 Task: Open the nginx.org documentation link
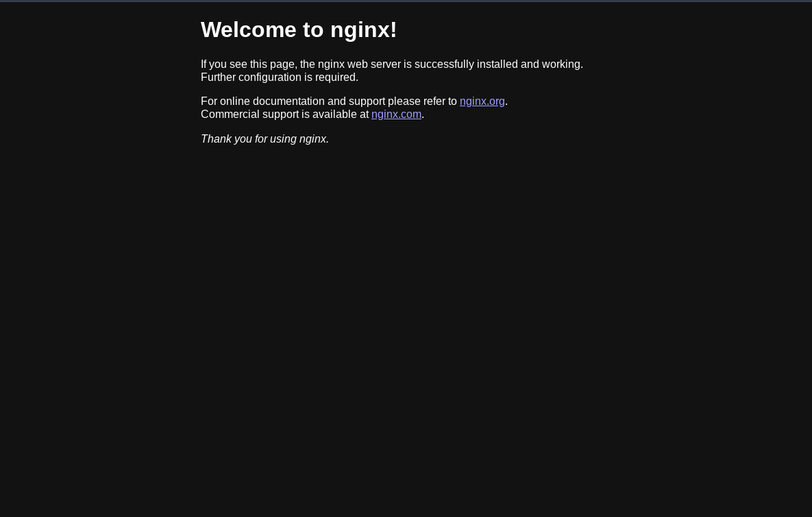pos(482,101)
